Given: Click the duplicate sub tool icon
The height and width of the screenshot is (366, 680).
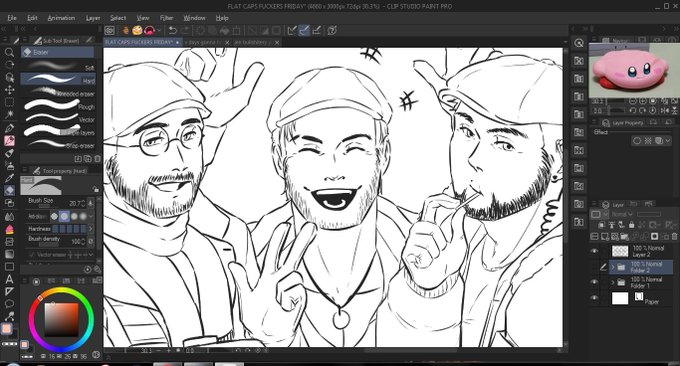Looking at the screenshot, I should (88, 159).
